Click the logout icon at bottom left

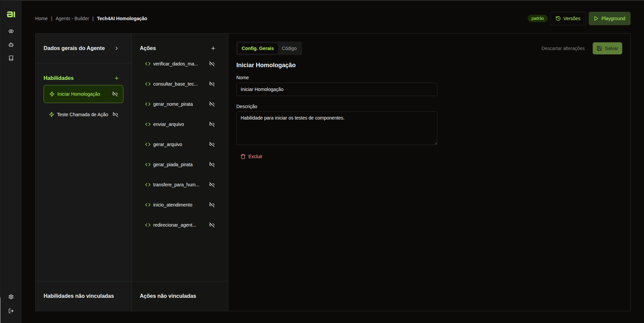pyautogui.click(x=11, y=311)
